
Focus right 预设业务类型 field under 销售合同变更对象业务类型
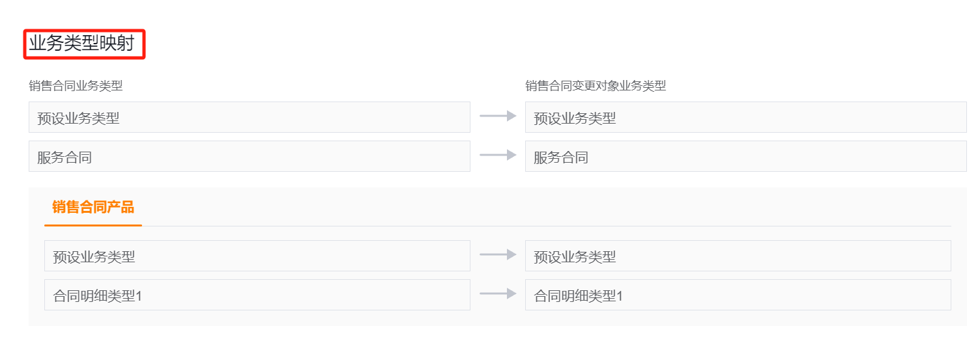tap(746, 117)
